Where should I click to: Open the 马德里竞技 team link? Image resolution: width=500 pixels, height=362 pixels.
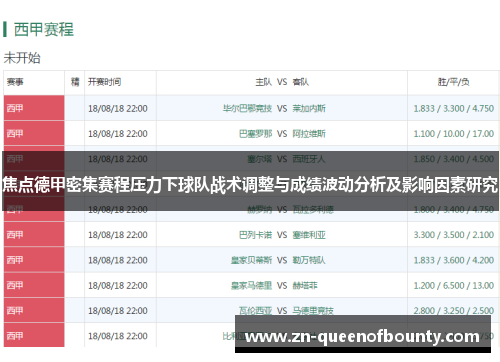click(313, 311)
